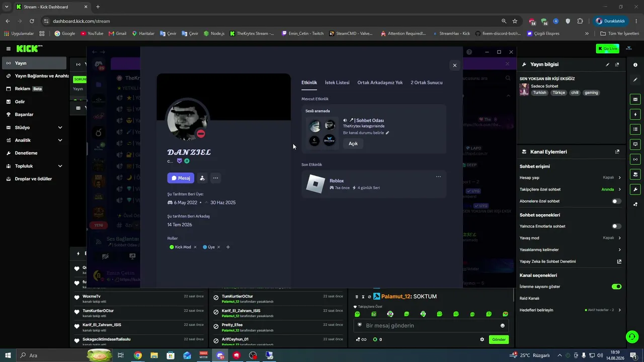Screen dimensions: 644x362
Task: Remove the Üye role
Action: pyautogui.click(x=218, y=247)
